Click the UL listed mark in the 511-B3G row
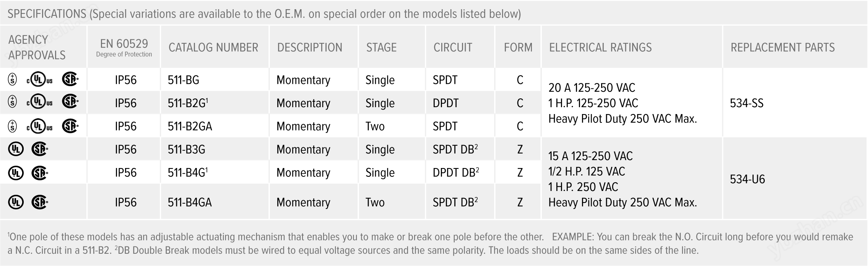The width and height of the screenshot is (868, 266). coord(16,149)
